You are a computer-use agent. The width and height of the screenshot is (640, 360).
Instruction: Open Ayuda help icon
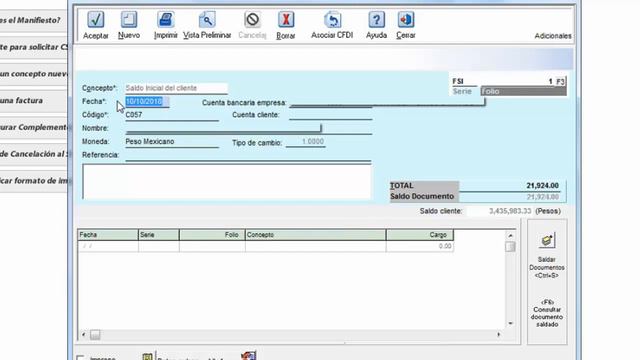tap(376, 20)
